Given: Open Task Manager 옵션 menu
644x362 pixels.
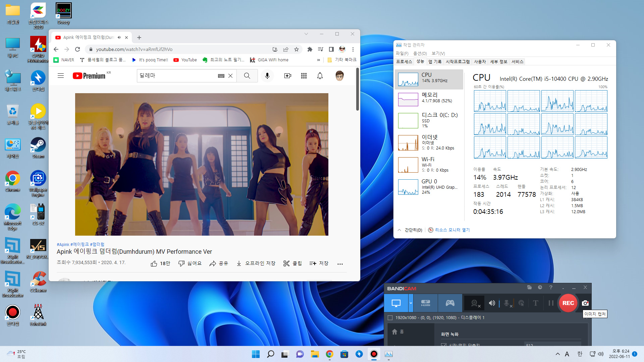Looking at the screenshot, I should (420, 54).
